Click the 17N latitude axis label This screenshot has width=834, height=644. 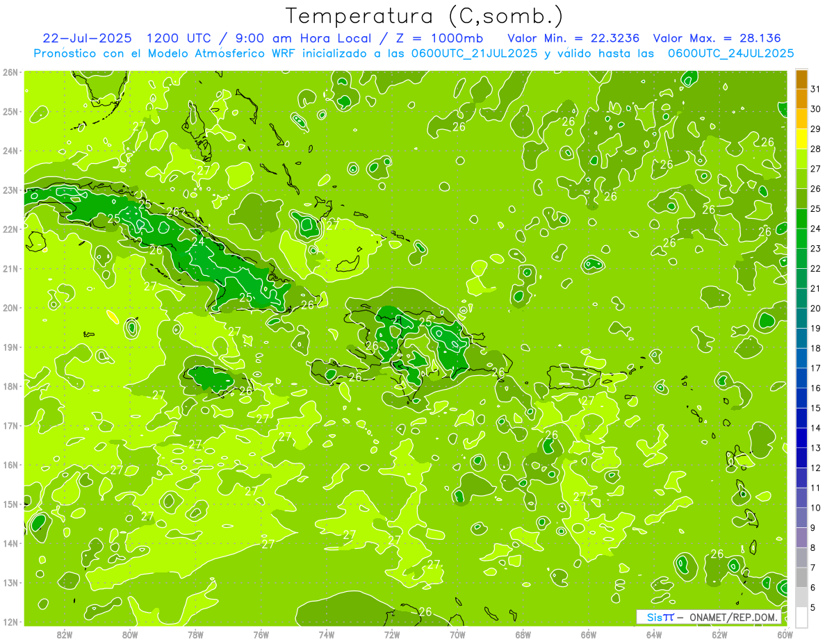point(10,425)
